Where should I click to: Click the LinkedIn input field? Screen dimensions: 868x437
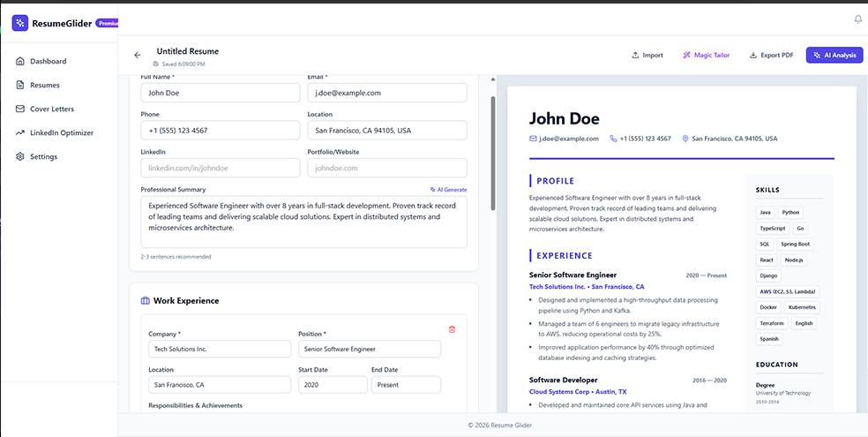coord(221,168)
